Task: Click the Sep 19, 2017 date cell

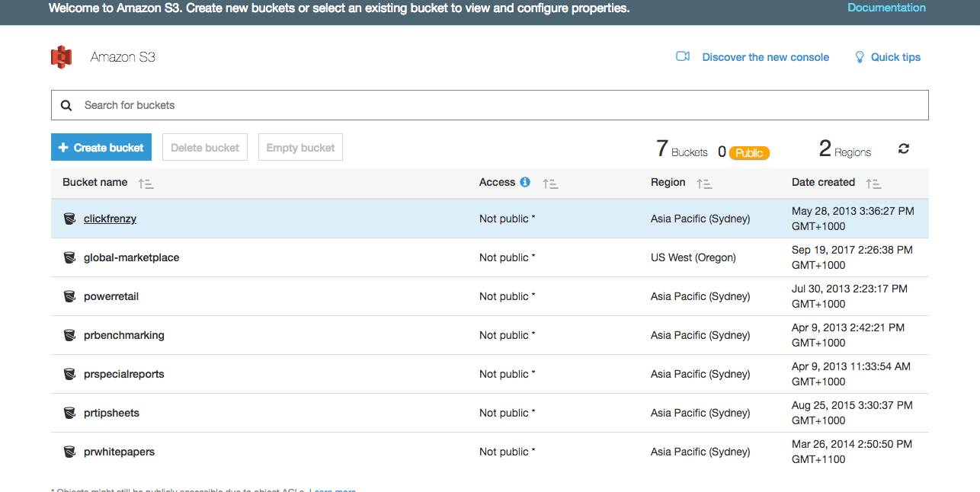Action: click(x=852, y=257)
